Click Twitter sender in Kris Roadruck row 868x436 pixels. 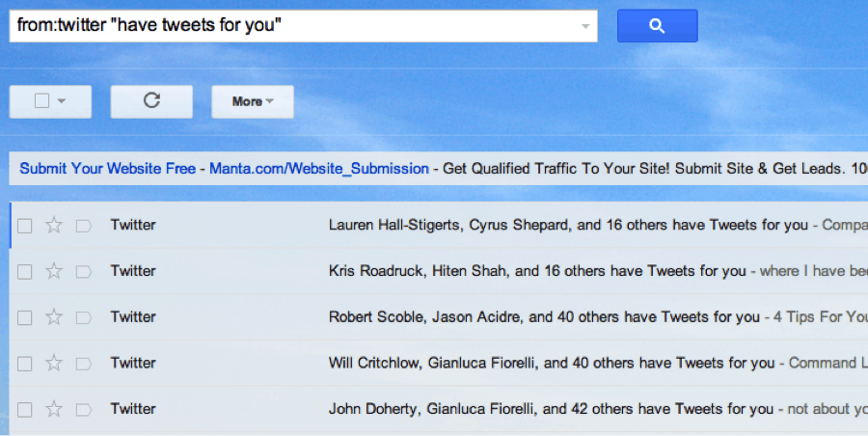(x=133, y=271)
